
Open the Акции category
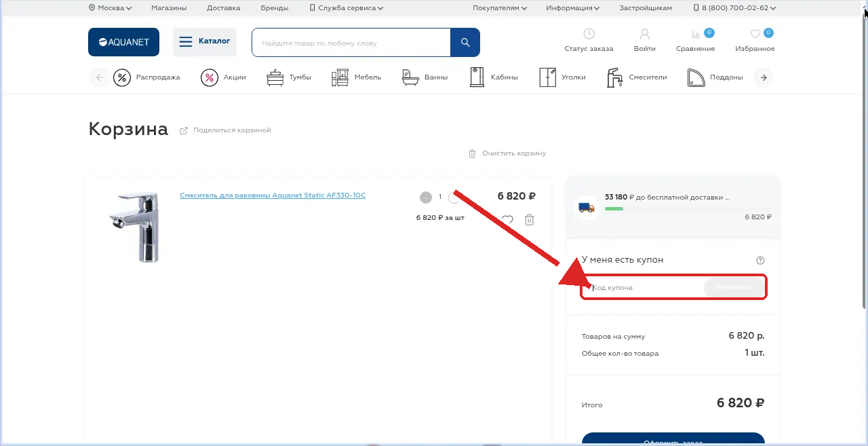click(223, 77)
